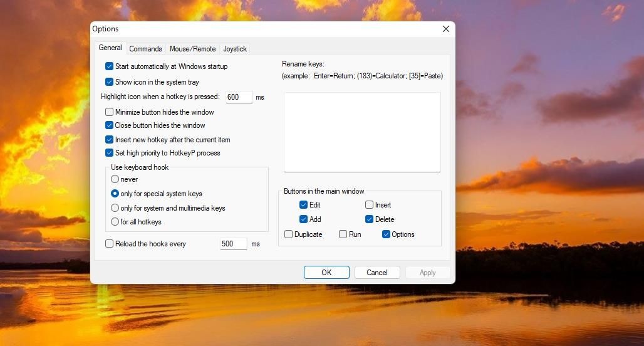Select 'for all hotkeys' radio button
644x346 pixels.
(115, 222)
